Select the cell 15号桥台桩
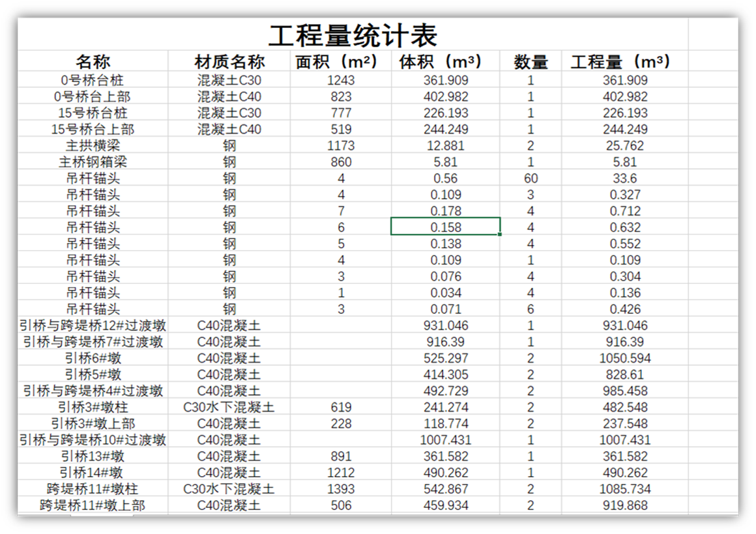756x534 pixels. (x=93, y=113)
